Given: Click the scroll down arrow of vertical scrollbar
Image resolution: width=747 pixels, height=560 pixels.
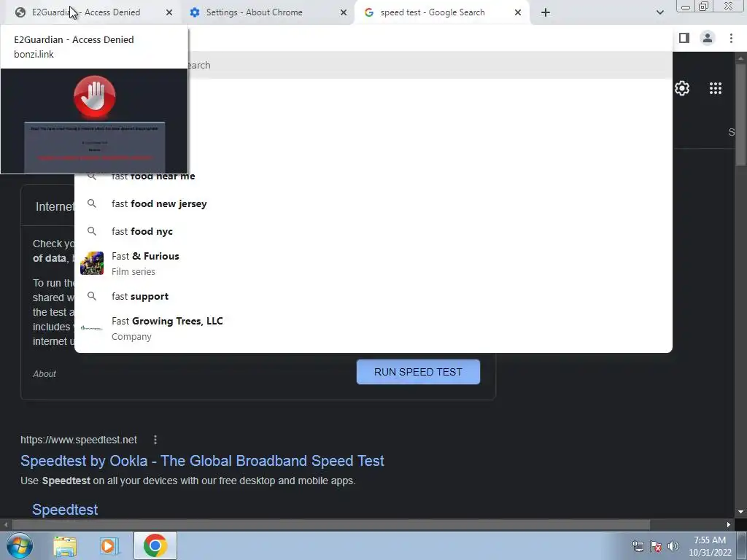Looking at the screenshot, I should [740, 512].
